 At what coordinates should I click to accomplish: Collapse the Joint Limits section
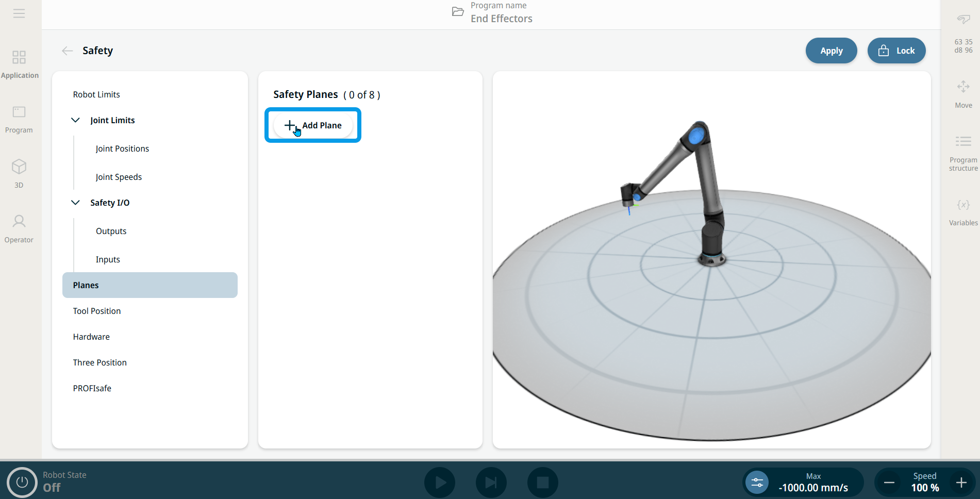[75, 120]
